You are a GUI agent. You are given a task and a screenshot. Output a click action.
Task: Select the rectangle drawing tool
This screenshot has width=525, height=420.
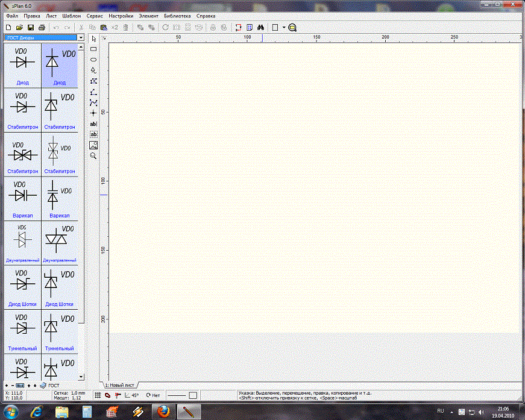click(93, 49)
